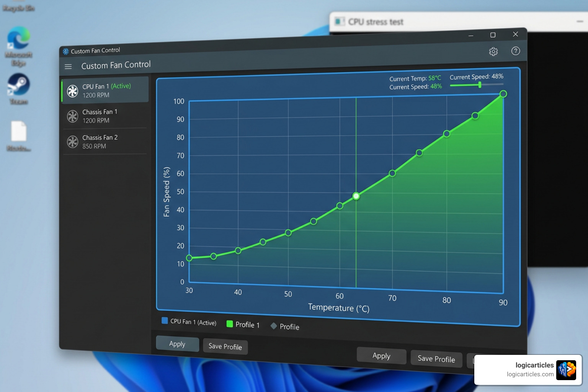This screenshot has height=392, width=588.
Task: Click the right Apply button
Action: (x=381, y=356)
